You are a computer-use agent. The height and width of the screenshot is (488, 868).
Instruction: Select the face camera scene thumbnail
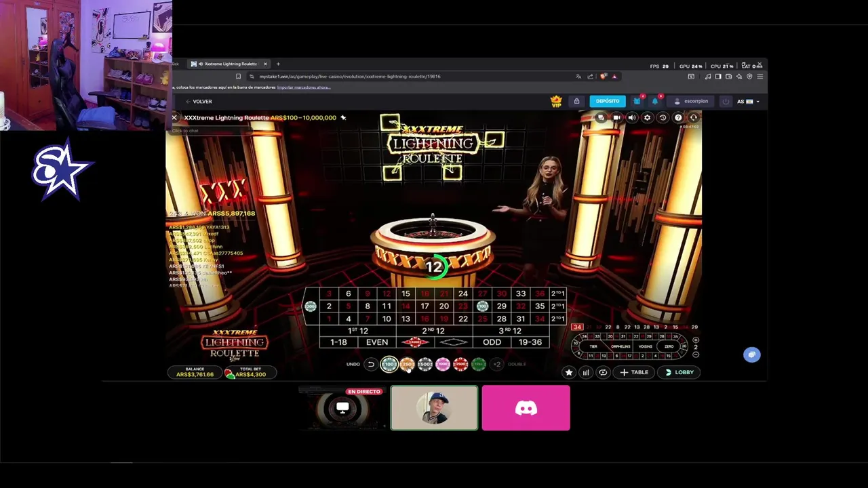pos(434,408)
